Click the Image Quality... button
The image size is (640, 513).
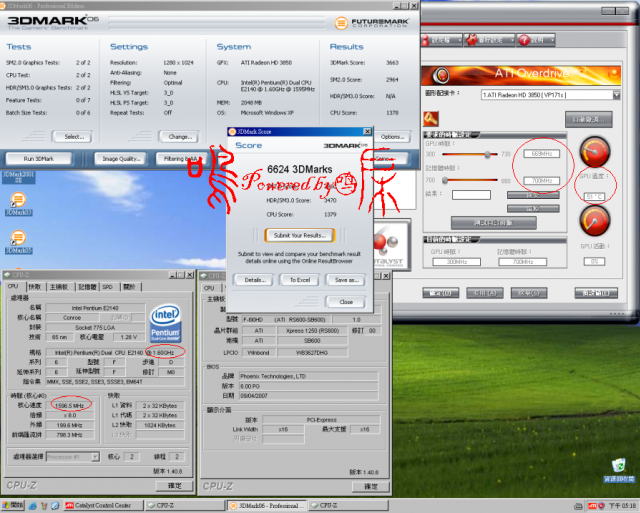121,159
